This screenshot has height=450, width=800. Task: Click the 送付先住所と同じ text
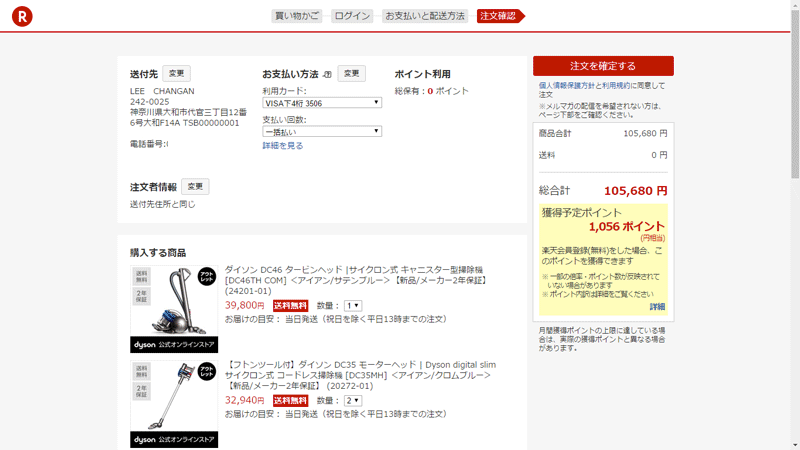(x=162, y=205)
